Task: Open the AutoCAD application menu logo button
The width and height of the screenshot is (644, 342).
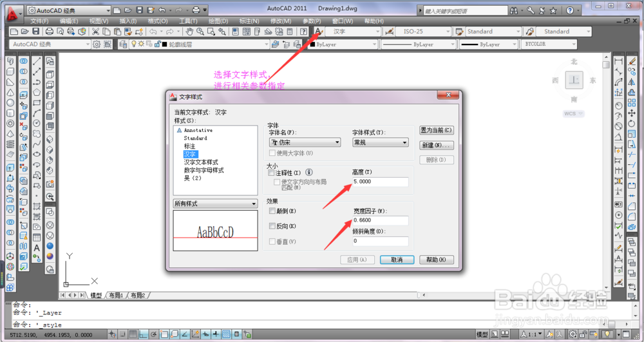Action: tap(14, 14)
